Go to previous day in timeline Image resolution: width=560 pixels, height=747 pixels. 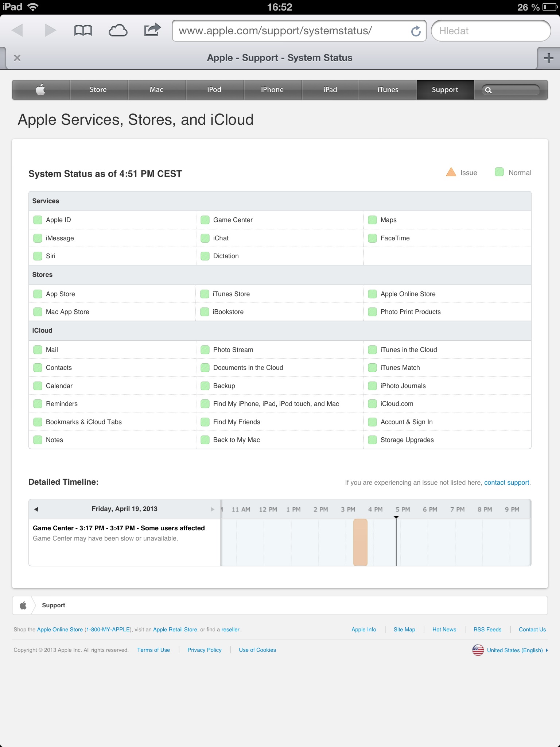click(36, 509)
